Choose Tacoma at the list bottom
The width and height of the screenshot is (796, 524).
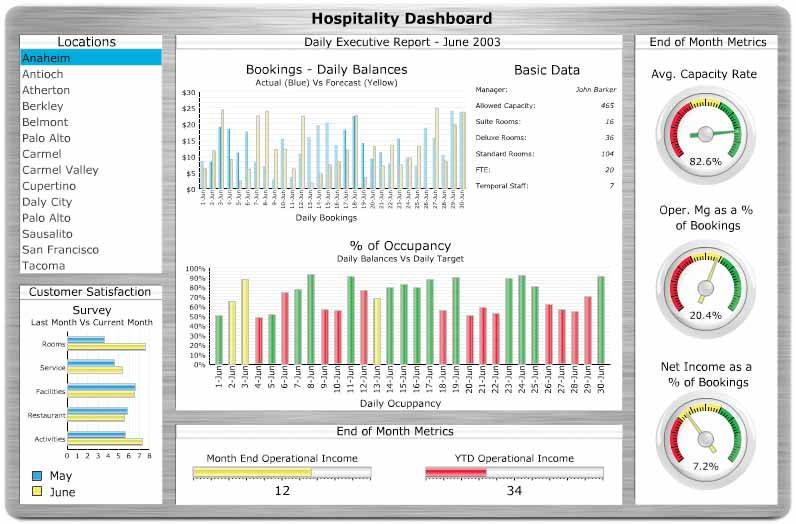[x=90, y=266]
